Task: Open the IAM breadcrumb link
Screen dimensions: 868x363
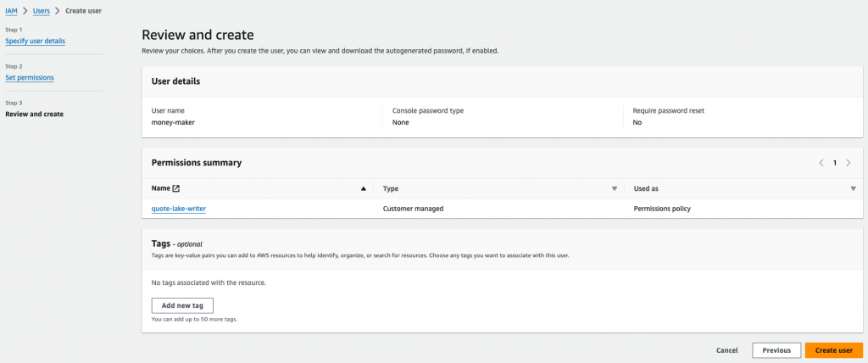Action: 11,10
